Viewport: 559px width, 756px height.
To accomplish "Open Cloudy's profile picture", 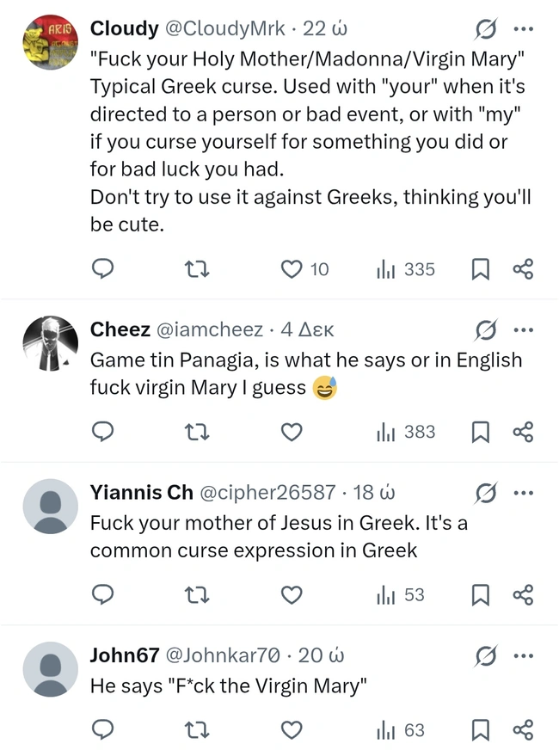I will [x=50, y=42].
